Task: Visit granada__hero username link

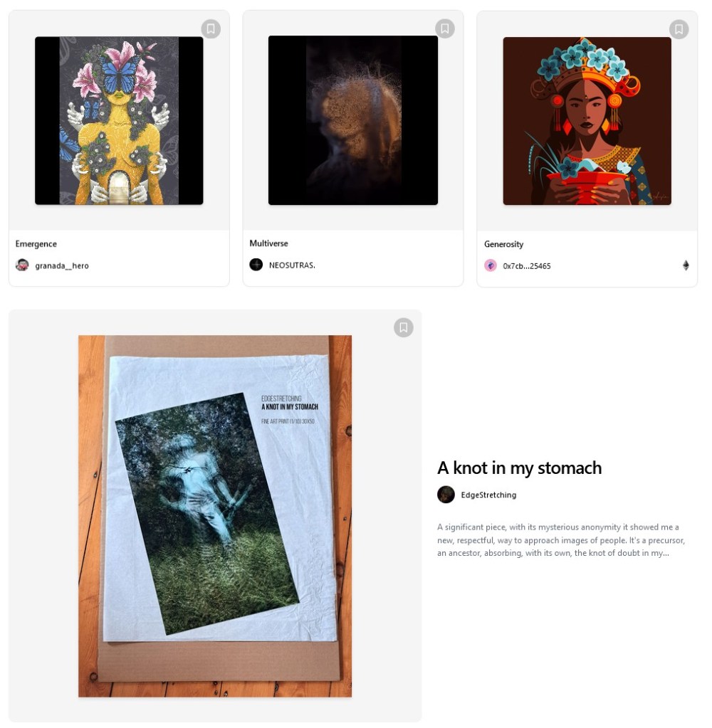Action: pyautogui.click(x=62, y=265)
